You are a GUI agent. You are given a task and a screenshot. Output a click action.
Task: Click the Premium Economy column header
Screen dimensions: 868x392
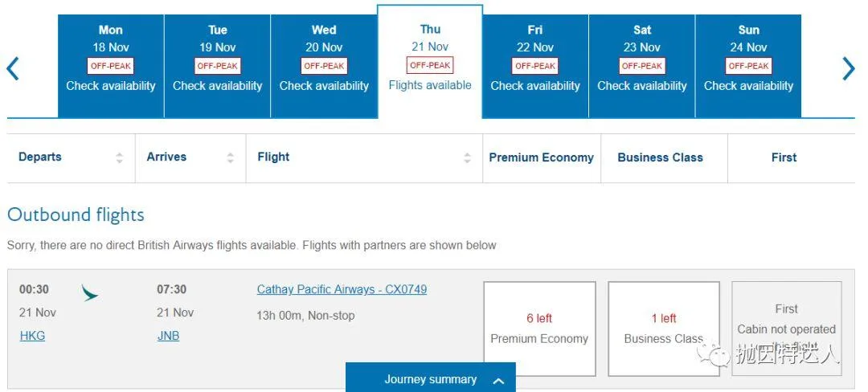click(541, 157)
